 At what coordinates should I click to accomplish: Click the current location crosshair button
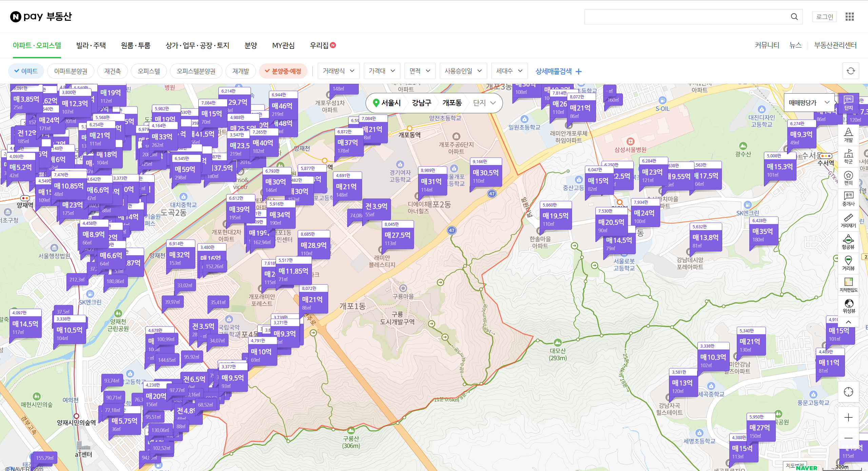coord(848,392)
